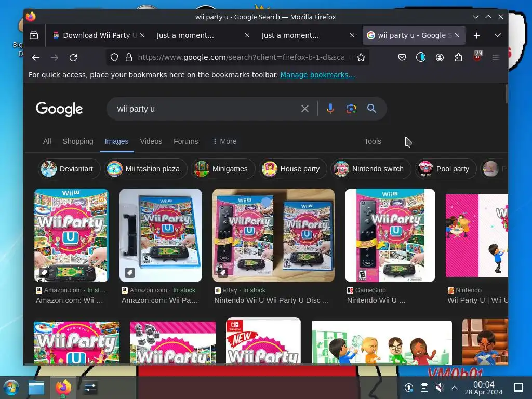532x399 pixels.
Task: Open the Save to Pocket icon
Action: click(402, 57)
